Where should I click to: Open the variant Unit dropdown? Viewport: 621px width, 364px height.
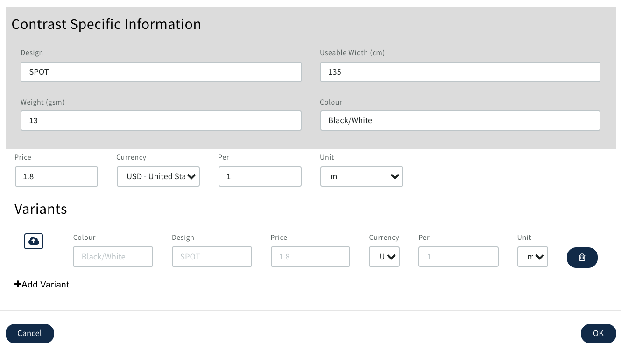tap(532, 257)
